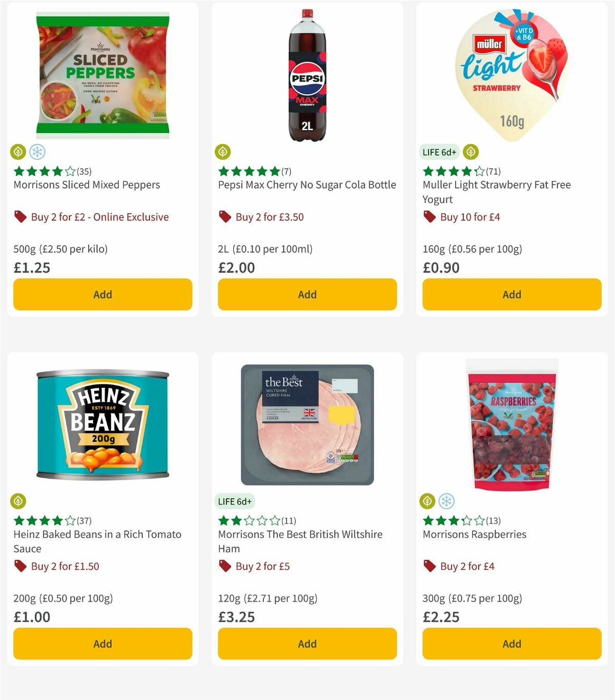Add Pepsi Max Cherry Cola to basket
Image resolution: width=615 pixels, height=700 pixels.
(x=306, y=294)
